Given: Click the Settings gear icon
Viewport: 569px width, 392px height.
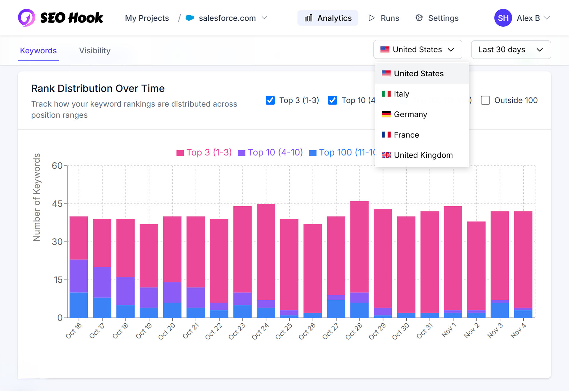Looking at the screenshot, I should click(x=419, y=18).
